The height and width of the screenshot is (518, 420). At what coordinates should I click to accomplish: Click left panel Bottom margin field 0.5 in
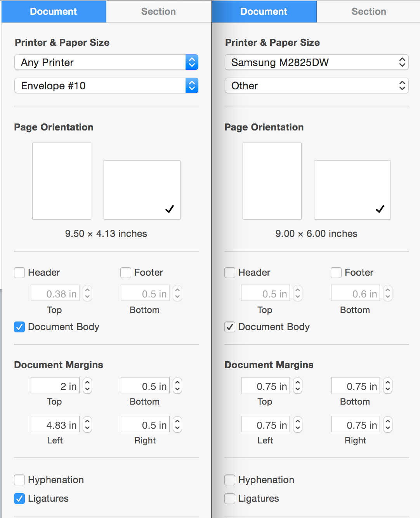[145, 386]
